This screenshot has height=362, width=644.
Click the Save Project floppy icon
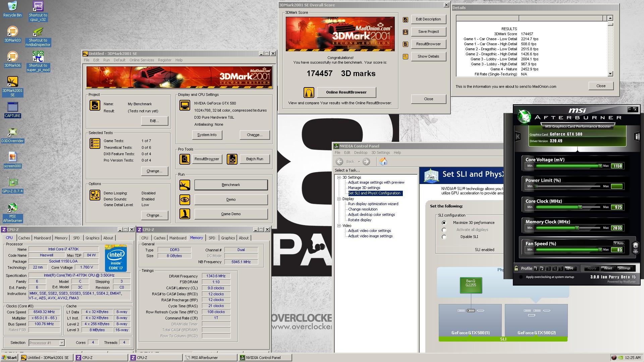406,32
